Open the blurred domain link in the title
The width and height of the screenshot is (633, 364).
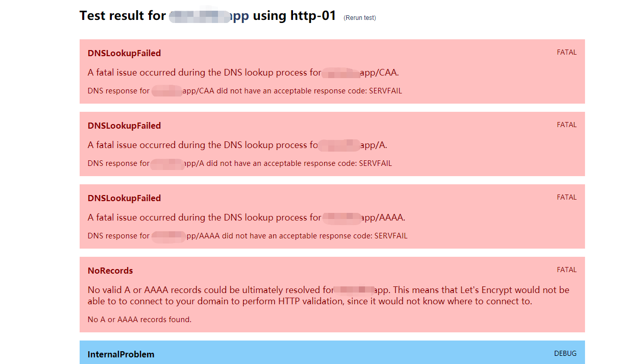tap(209, 16)
